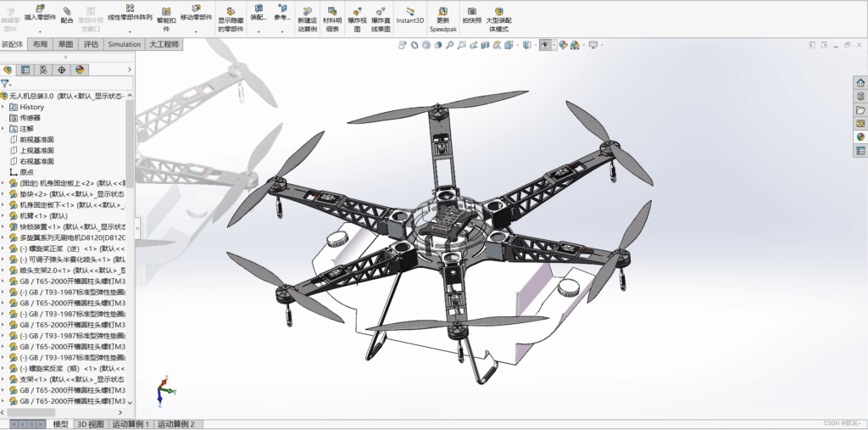
Task: Open the Appearances color ball in task pane
Action: click(x=860, y=137)
